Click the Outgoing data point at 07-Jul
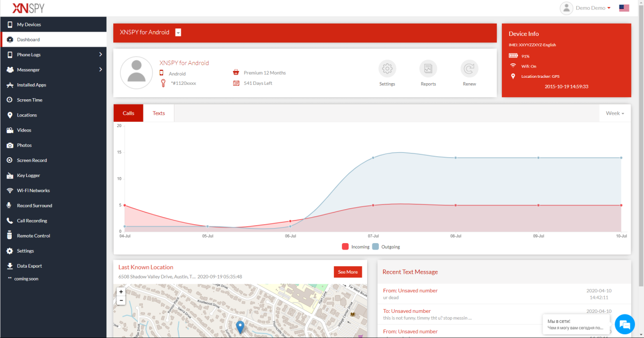The width and height of the screenshot is (644, 338). coord(373,158)
